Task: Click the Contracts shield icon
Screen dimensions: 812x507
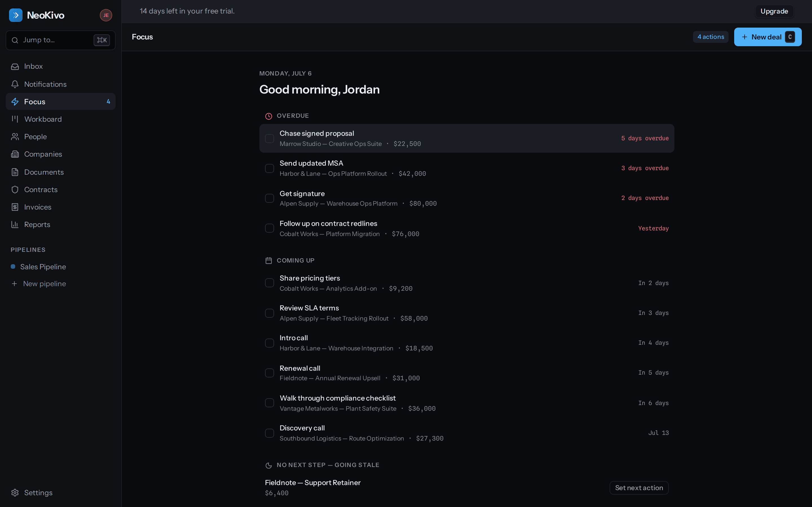Action: tap(15, 190)
